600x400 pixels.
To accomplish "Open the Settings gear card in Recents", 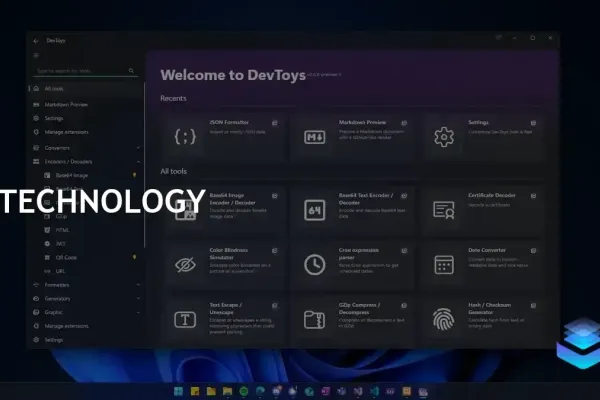I will [484, 137].
